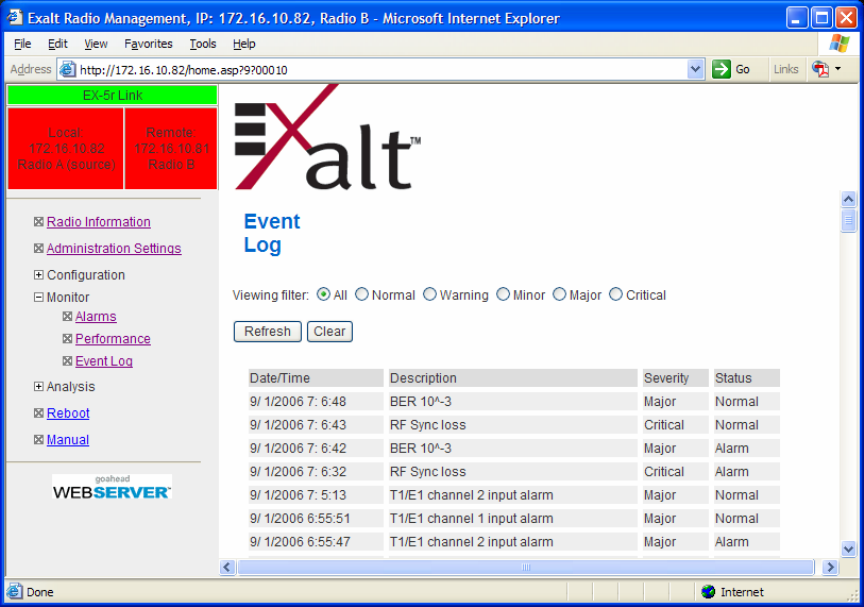The image size is (864, 607).
Task: Click the Description column header
Action: coord(513,378)
